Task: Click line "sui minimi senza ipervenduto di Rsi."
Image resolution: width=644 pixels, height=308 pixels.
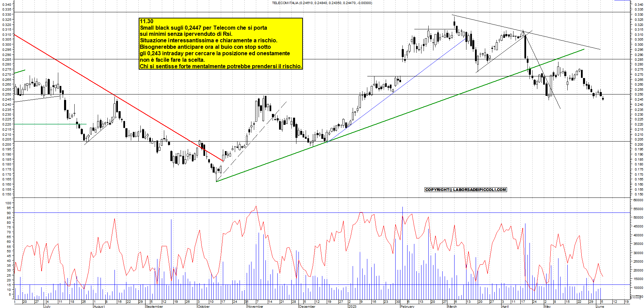Action: 186,34
